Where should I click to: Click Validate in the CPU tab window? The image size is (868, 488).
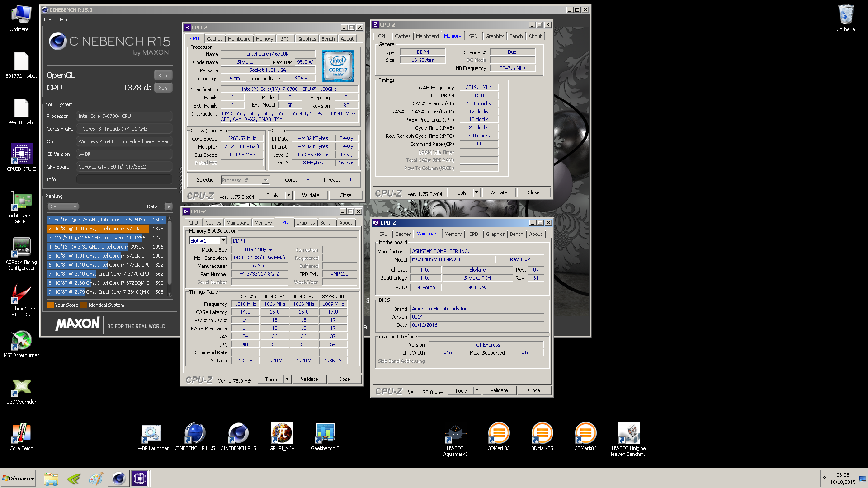[x=311, y=195]
